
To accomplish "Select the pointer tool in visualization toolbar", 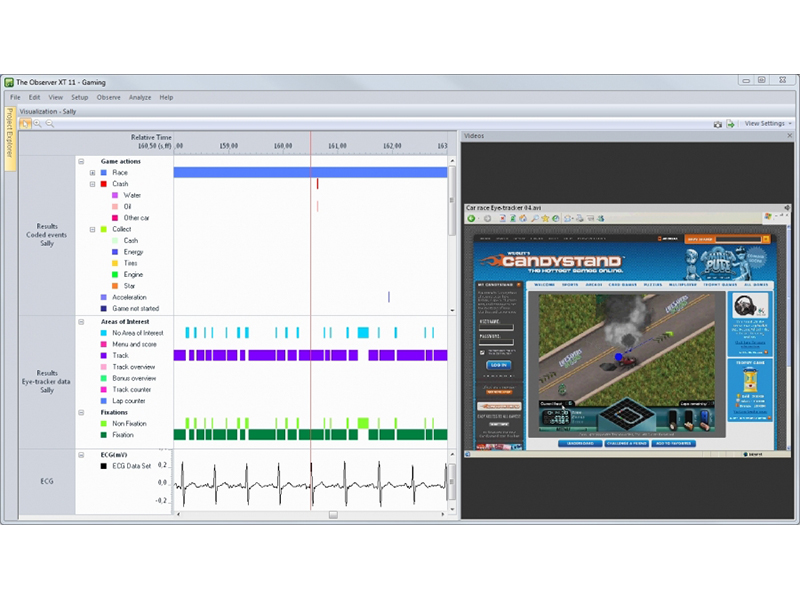I will coord(25,124).
